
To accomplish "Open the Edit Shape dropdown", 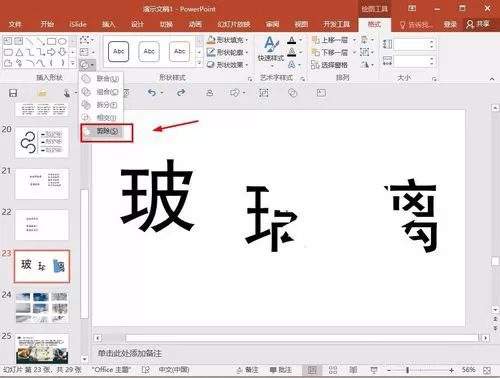I will 87,40.
